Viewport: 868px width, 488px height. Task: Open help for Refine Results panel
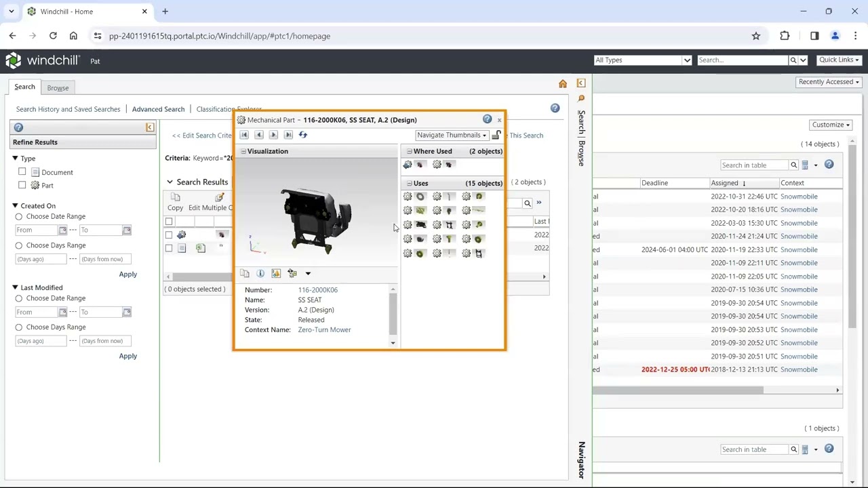(x=18, y=127)
